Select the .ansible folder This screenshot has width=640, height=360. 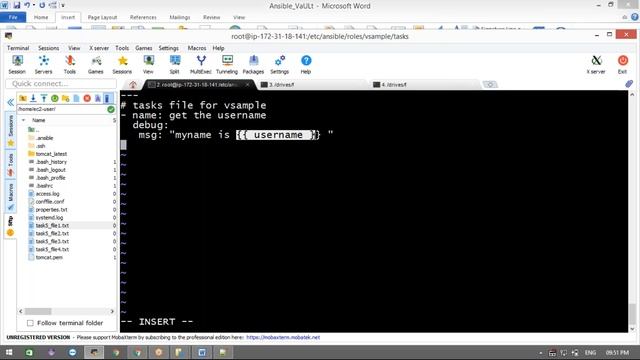tap(44, 138)
